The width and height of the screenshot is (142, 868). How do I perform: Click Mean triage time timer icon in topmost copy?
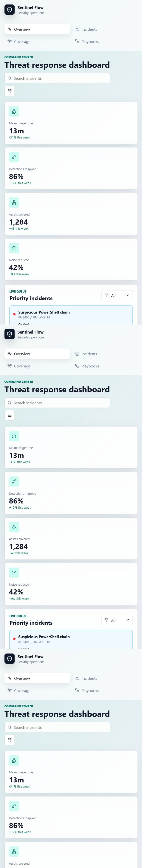pos(14,111)
